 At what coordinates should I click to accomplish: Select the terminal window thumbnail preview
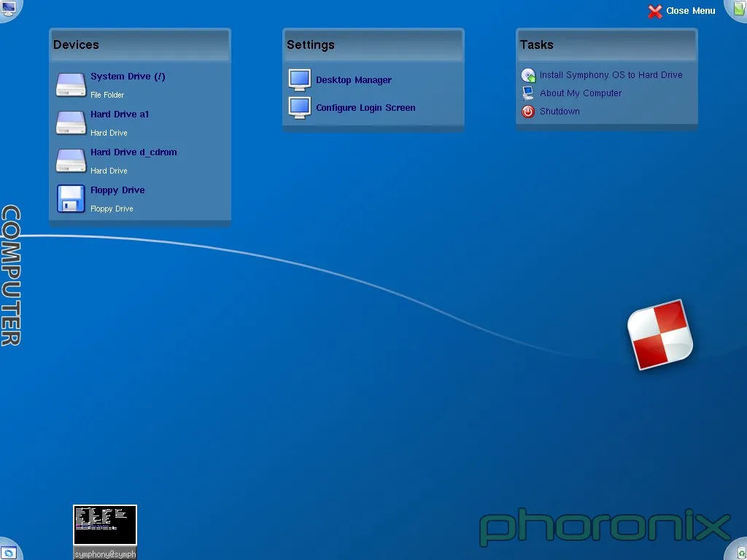105,525
